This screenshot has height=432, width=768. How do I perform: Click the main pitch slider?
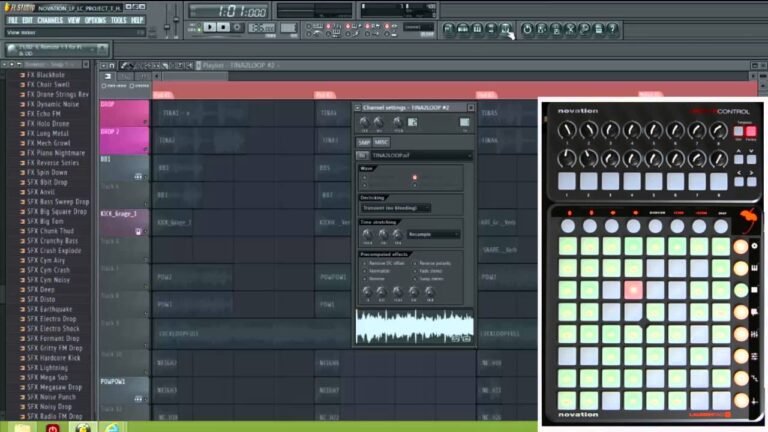[x=176, y=22]
